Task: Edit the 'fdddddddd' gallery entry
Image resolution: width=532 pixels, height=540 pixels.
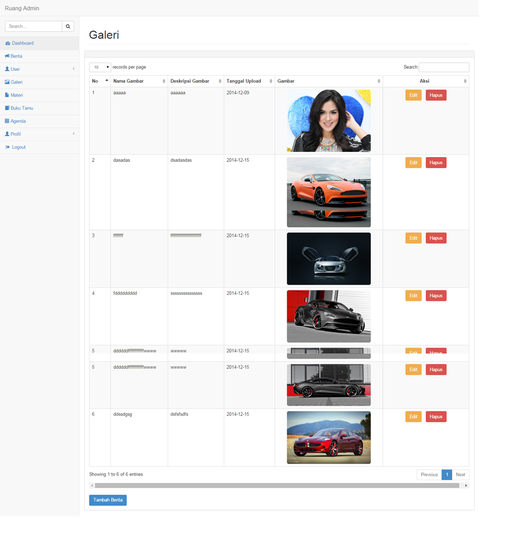Action: tap(414, 295)
